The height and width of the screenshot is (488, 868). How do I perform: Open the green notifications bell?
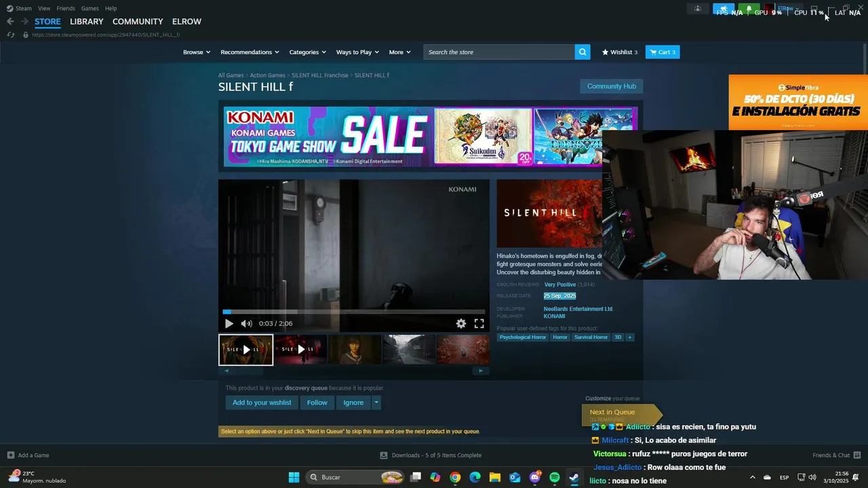point(749,9)
